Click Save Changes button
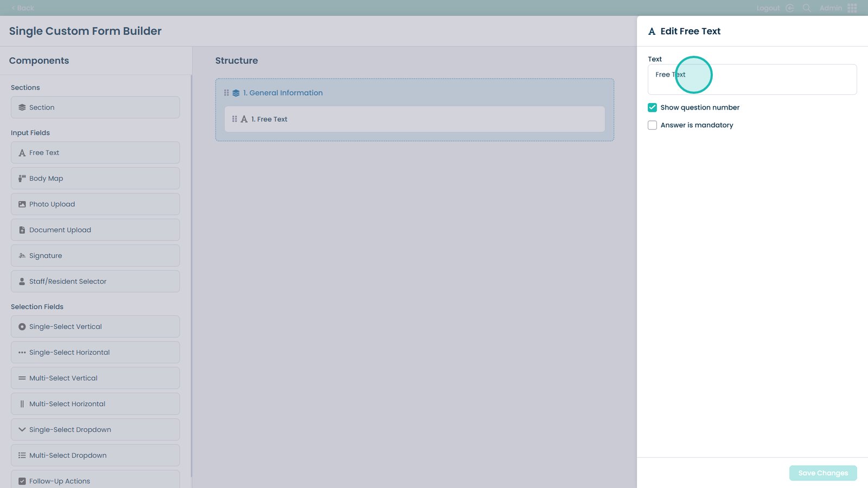The height and width of the screenshot is (488, 868). [x=823, y=473]
